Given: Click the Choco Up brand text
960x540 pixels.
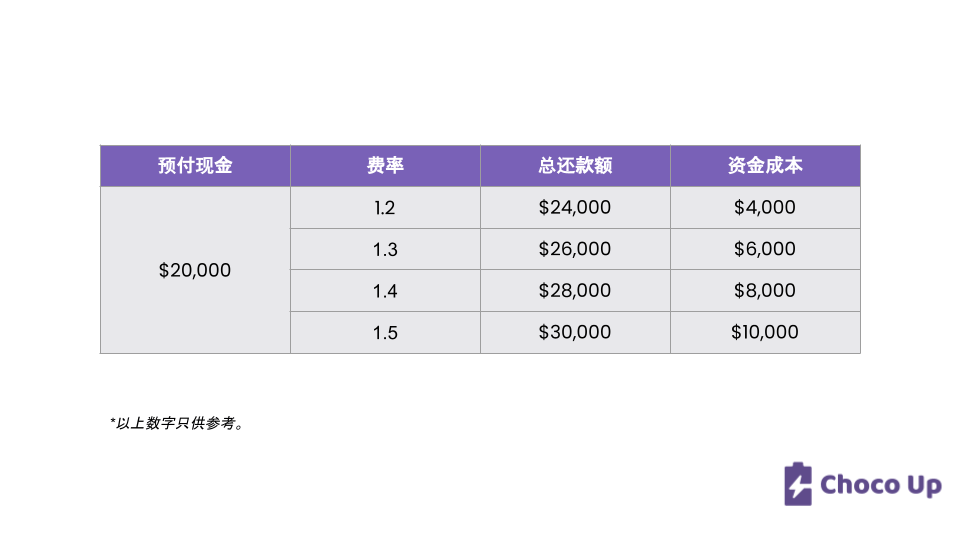Looking at the screenshot, I should [x=880, y=485].
